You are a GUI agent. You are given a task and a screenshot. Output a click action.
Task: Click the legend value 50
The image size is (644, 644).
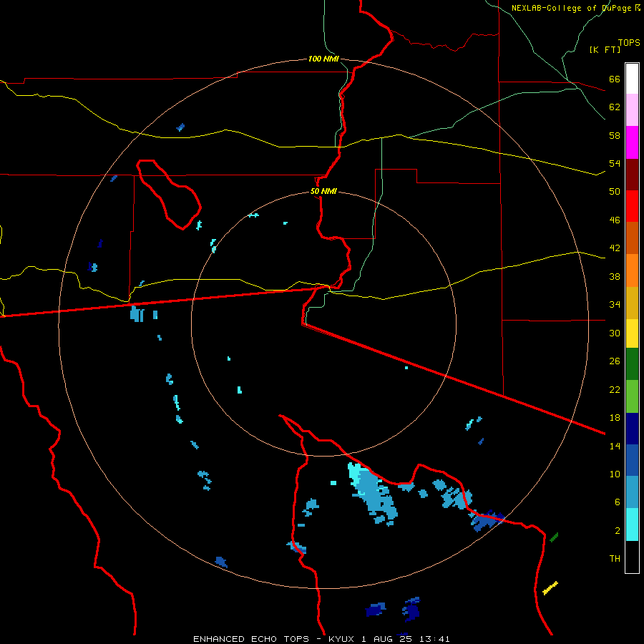[615, 191]
